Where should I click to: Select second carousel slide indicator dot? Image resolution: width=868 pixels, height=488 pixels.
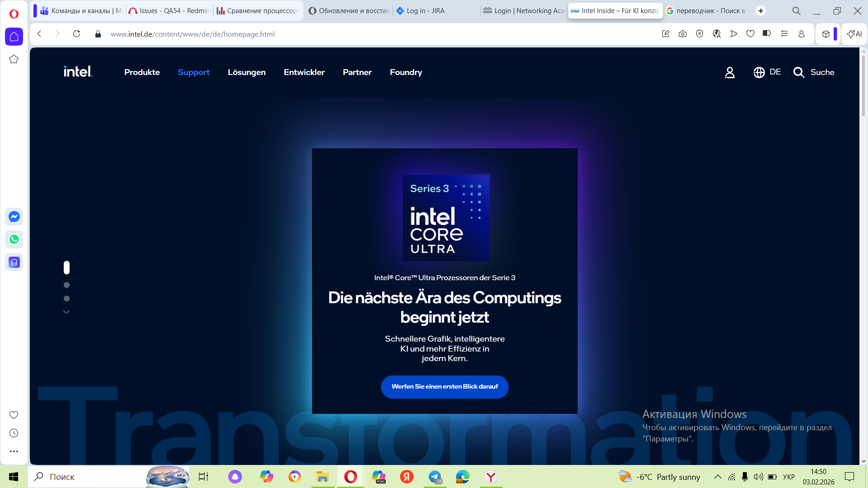66,285
